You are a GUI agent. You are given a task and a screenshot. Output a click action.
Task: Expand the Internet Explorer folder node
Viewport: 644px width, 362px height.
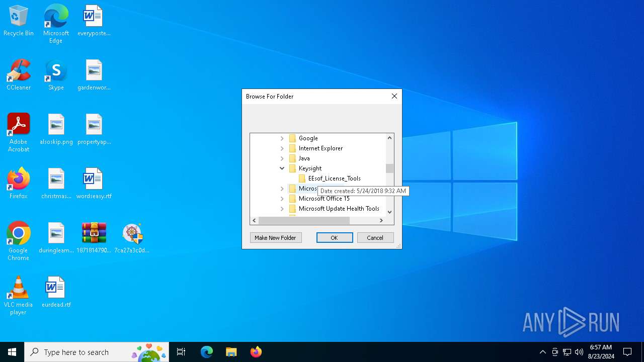pyautogui.click(x=282, y=148)
